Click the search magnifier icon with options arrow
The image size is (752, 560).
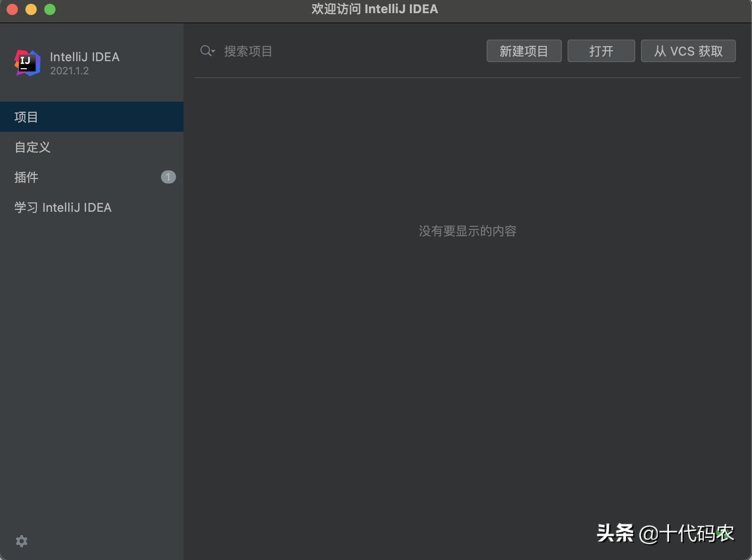[208, 51]
